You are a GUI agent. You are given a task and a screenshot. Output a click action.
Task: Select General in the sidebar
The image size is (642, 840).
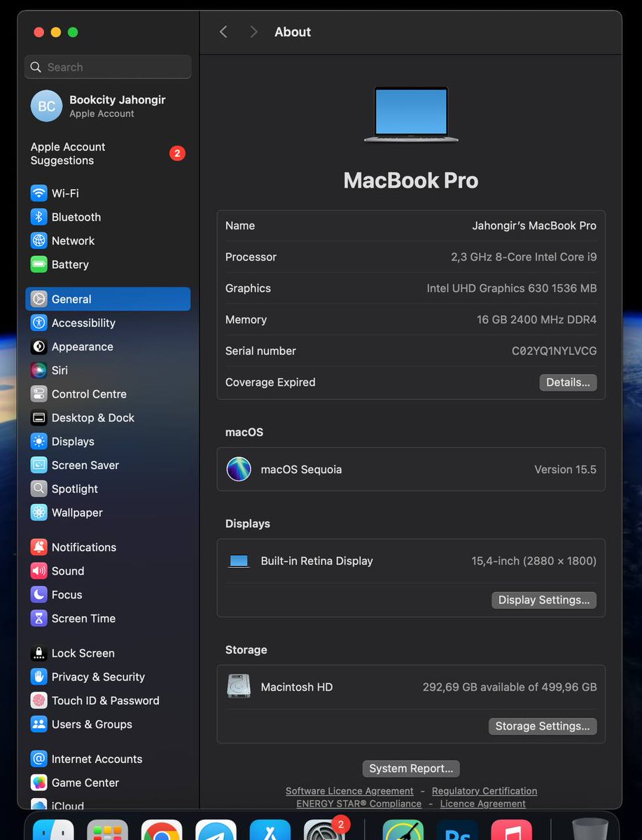108,299
